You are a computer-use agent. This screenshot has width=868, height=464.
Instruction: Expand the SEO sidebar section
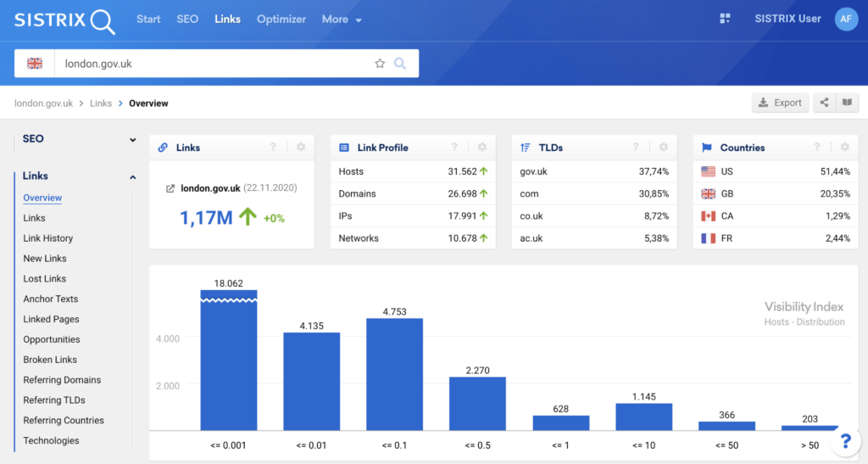click(x=132, y=139)
